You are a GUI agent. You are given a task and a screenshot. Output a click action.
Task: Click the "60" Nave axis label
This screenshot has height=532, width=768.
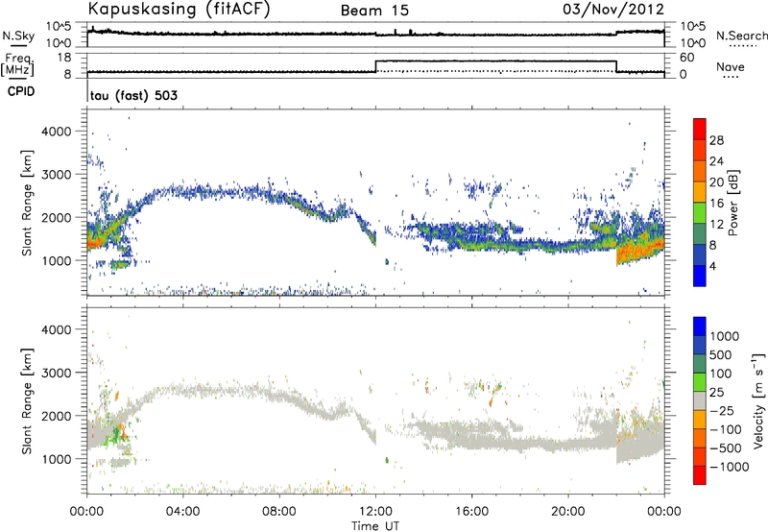pos(687,58)
